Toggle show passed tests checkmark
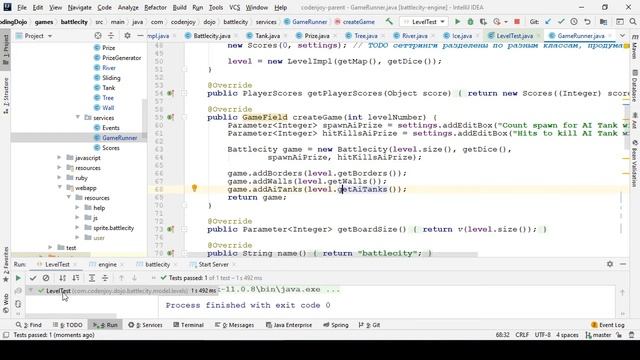Image resolution: width=640 pixels, height=360 pixels. [x=33, y=278]
